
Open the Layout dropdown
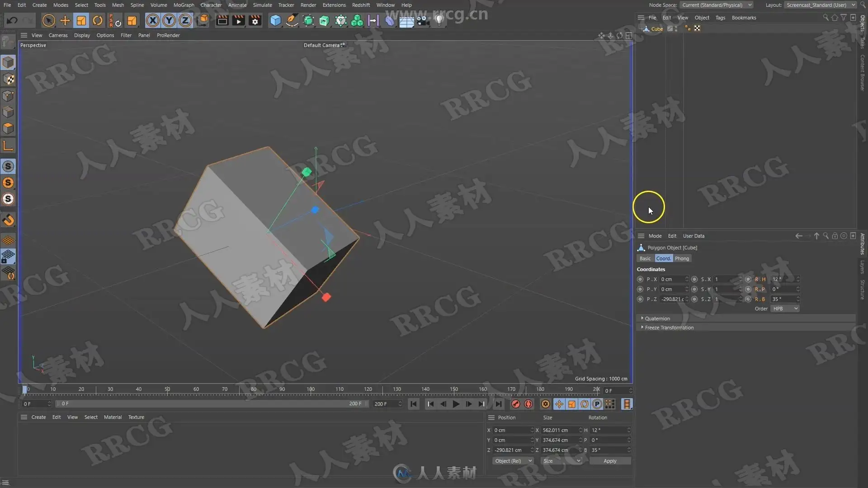click(821, 5)
